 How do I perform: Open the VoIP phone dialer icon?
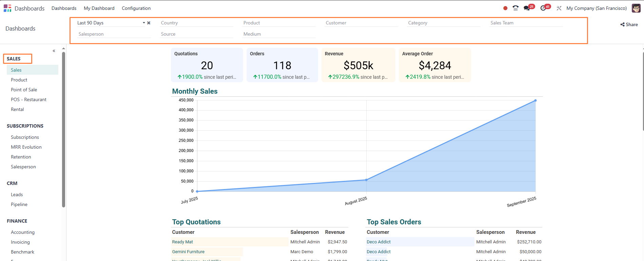coord(515,8)
